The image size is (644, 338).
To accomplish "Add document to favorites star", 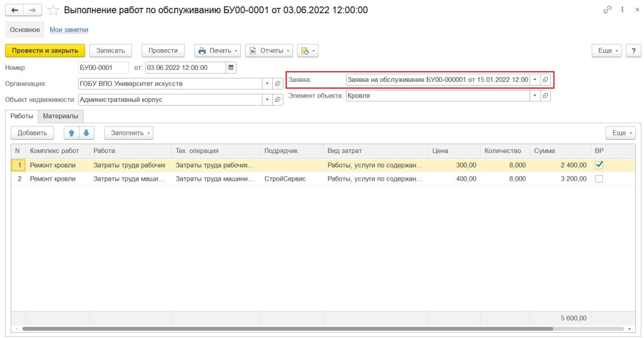I will click(x=53, y=10).
